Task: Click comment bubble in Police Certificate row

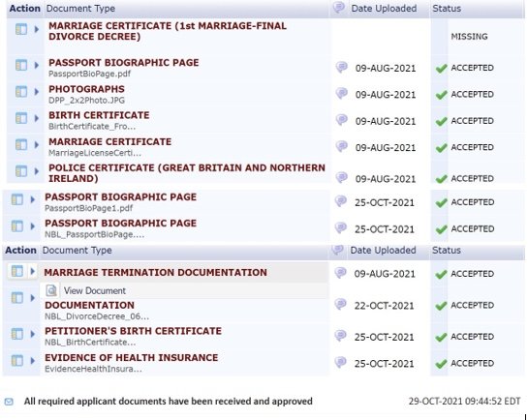Action: tap(341, 177)
